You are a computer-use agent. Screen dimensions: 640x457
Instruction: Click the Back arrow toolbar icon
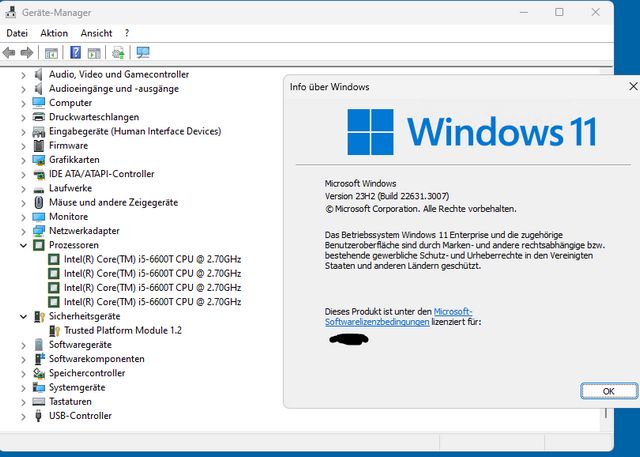pos(9,53)
